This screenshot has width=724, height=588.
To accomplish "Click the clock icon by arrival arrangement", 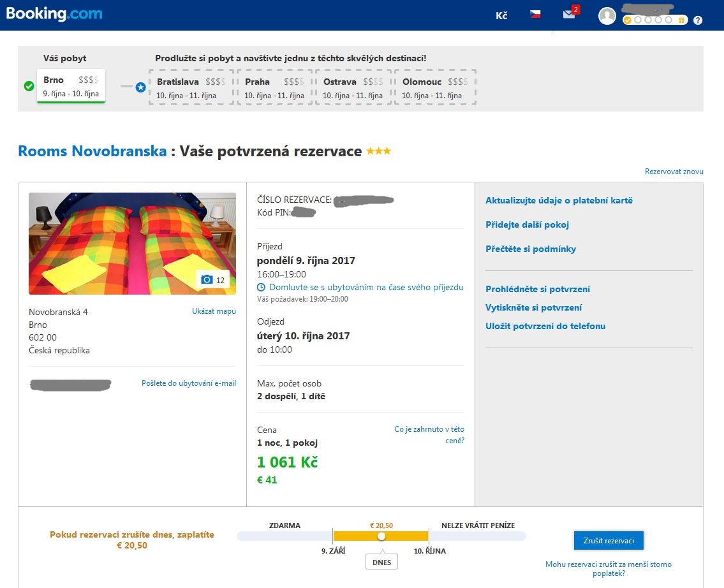I will click(x=261, y=288).
